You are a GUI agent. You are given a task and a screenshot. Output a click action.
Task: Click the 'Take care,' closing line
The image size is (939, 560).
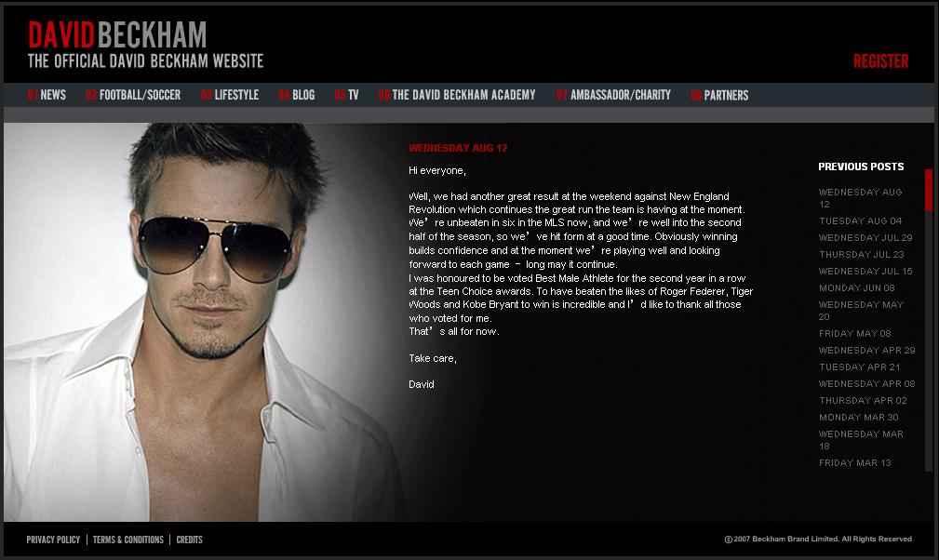(433, 358)
